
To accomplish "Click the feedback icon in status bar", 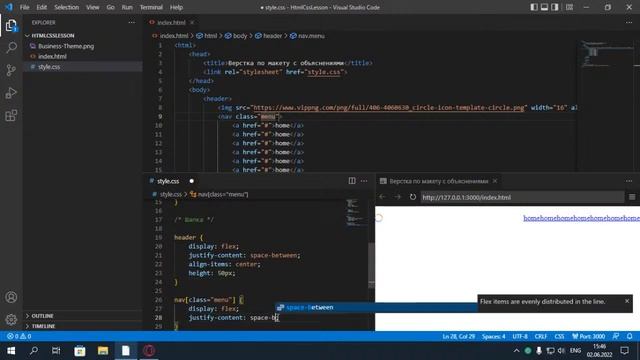I will point(616,336).
